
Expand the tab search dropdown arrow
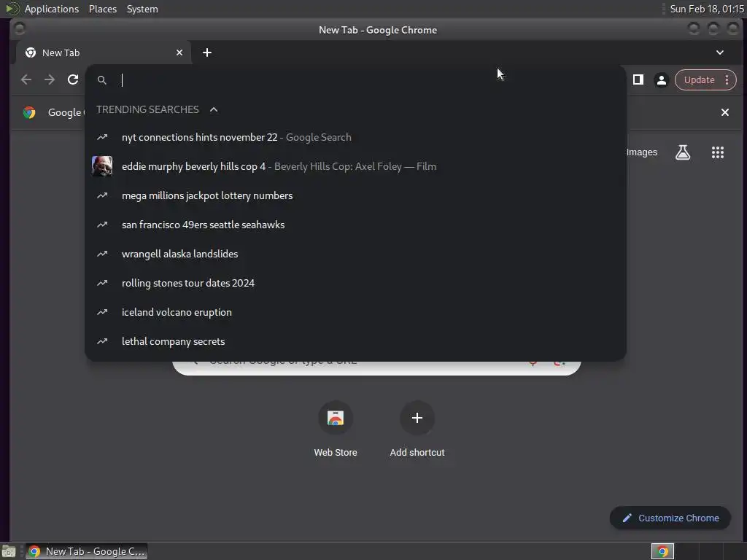click(x=720, y=52)
